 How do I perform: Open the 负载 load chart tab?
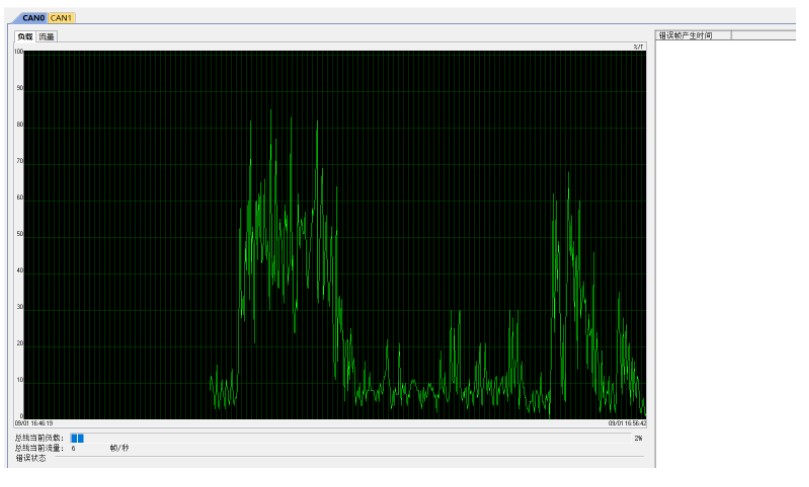click(25, 37)
